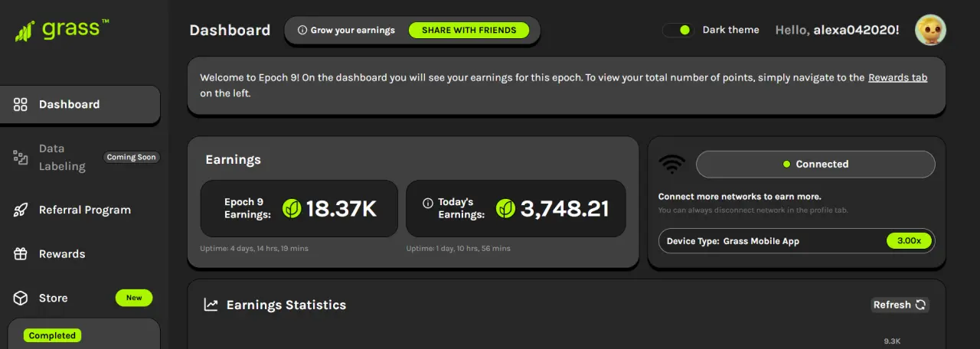Click the info icon beside Today's Earnings
Viewport: 980px width, 349px height.
(428, 203)
